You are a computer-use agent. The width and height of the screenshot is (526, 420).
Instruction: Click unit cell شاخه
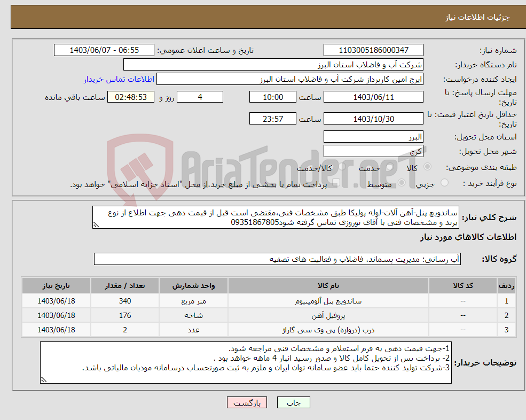193,315
